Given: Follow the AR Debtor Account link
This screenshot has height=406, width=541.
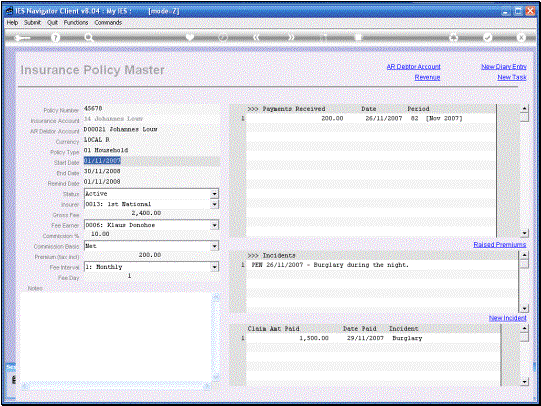Looking at the screenshot, I should tap(413, 67).
